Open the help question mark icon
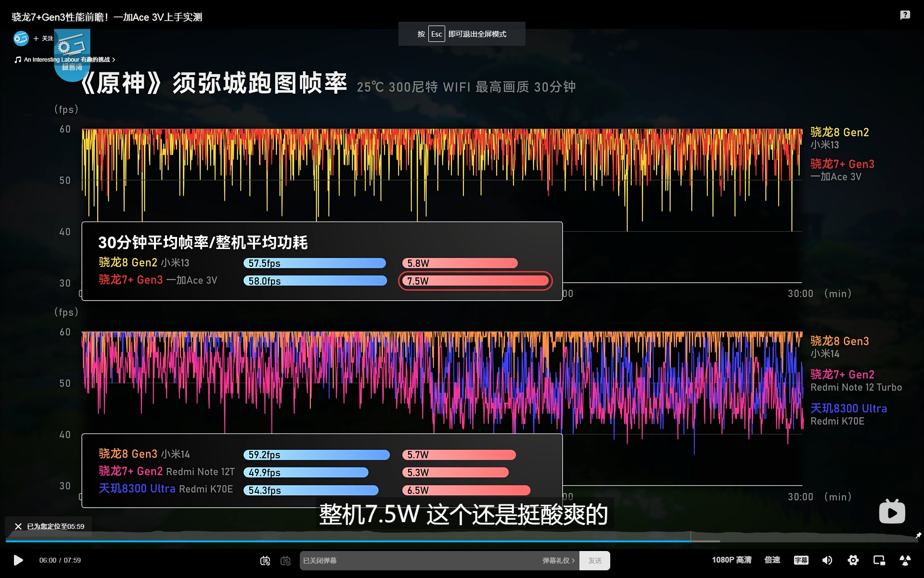This screenshot has width=924, height=578. 905,15
